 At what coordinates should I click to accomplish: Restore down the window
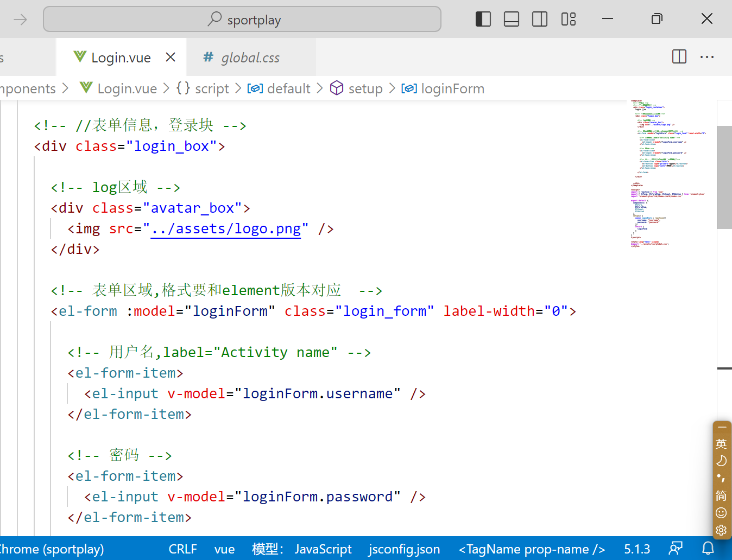pyautogui.click(x=657, y=19)
